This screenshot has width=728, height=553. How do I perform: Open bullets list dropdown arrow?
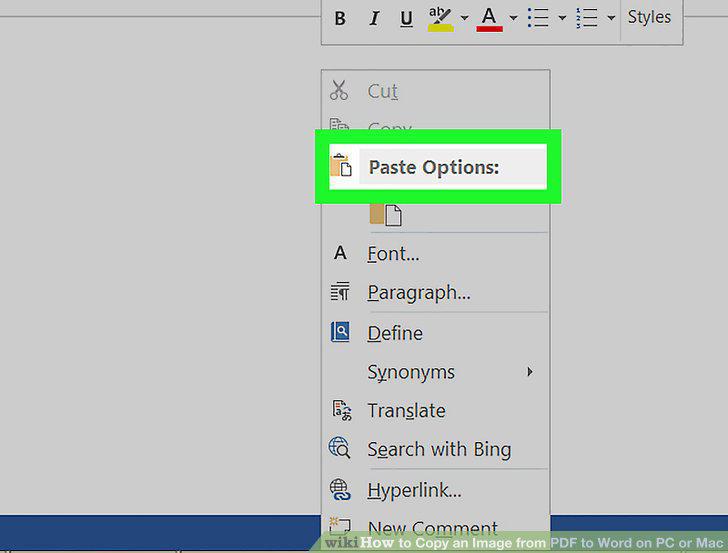562,18
